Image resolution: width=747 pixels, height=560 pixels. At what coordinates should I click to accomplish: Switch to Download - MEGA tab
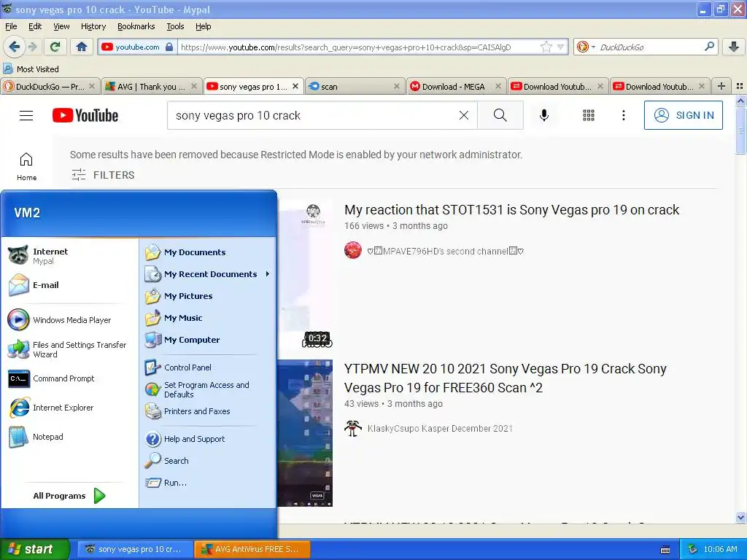pyautogui.click(x=457, y=86)
